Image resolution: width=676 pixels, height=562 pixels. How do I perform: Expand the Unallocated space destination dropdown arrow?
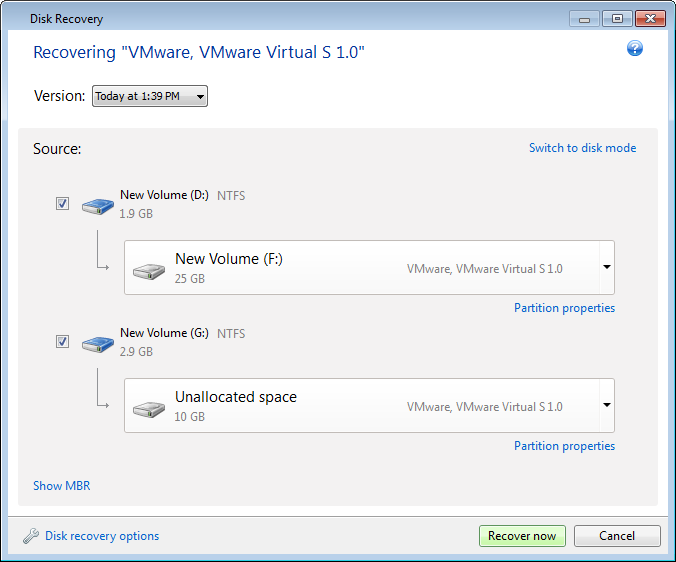tap(607, 405)
